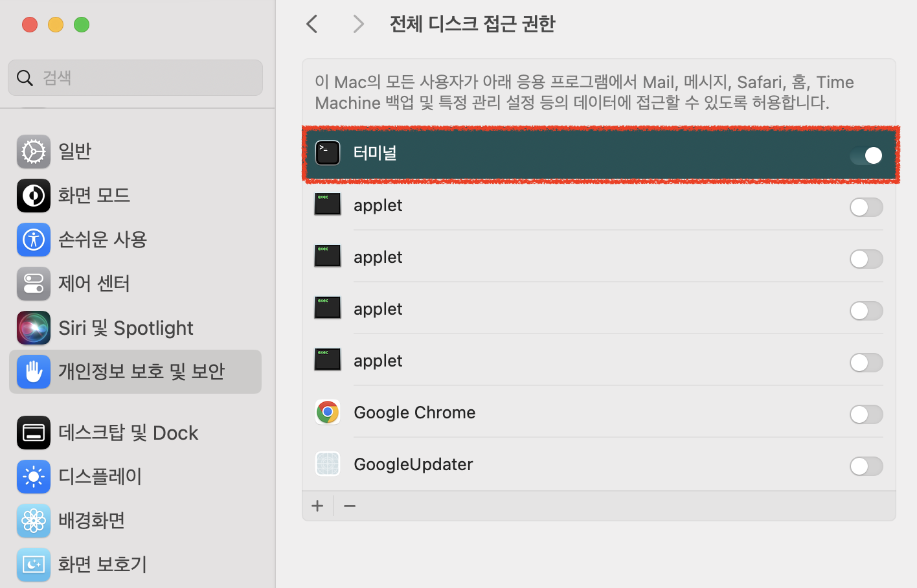The width and height of the screenshot is (917, 588).
Task: Open the 화면 모드 settings section
Action: pos(135,196)
